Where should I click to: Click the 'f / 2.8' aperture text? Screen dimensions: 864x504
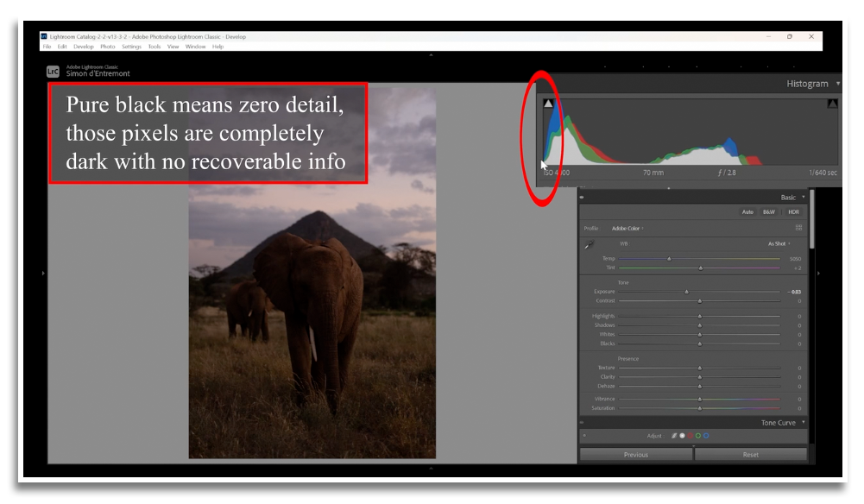[x=727, y=173]
